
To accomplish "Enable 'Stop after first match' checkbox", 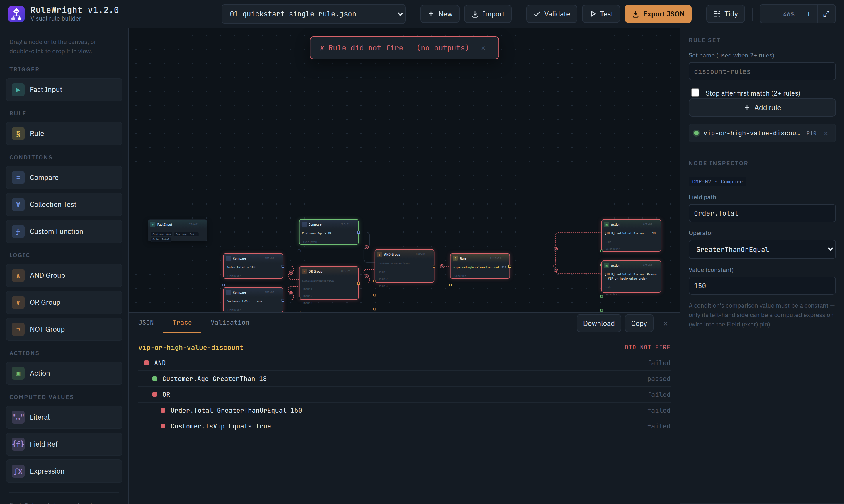I will tap(695, 93).
